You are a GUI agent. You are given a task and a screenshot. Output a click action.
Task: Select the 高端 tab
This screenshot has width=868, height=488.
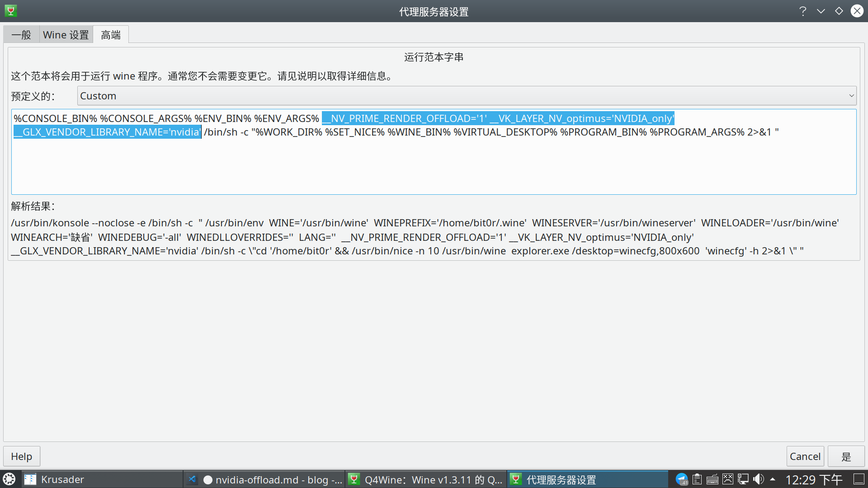click(111, 35)
